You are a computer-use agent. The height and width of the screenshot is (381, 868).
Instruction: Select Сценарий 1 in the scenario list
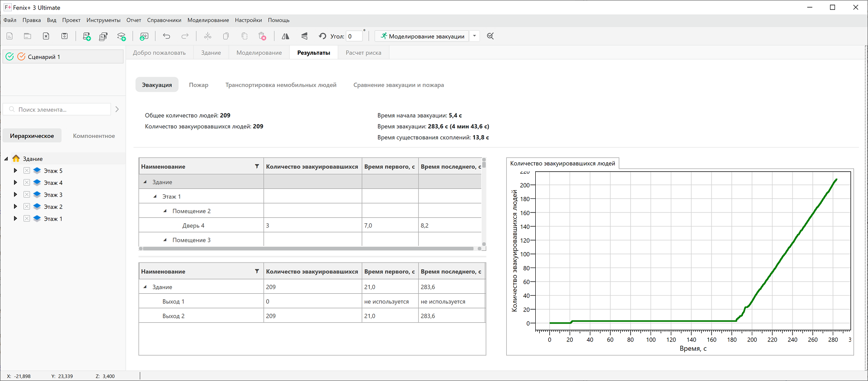coord(63,56)
